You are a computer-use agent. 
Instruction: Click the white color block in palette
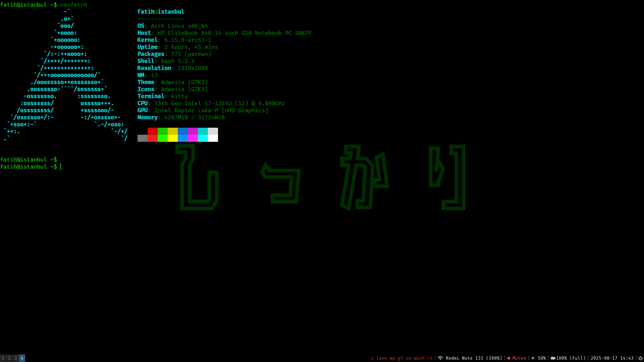(213, 138)
